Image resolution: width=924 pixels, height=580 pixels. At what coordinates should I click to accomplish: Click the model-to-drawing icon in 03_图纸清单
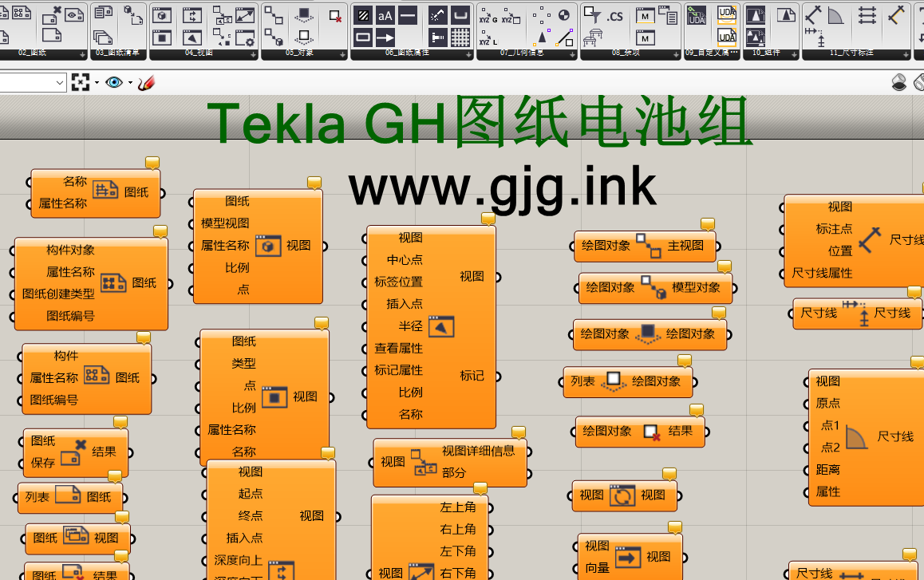click(133, 15)
